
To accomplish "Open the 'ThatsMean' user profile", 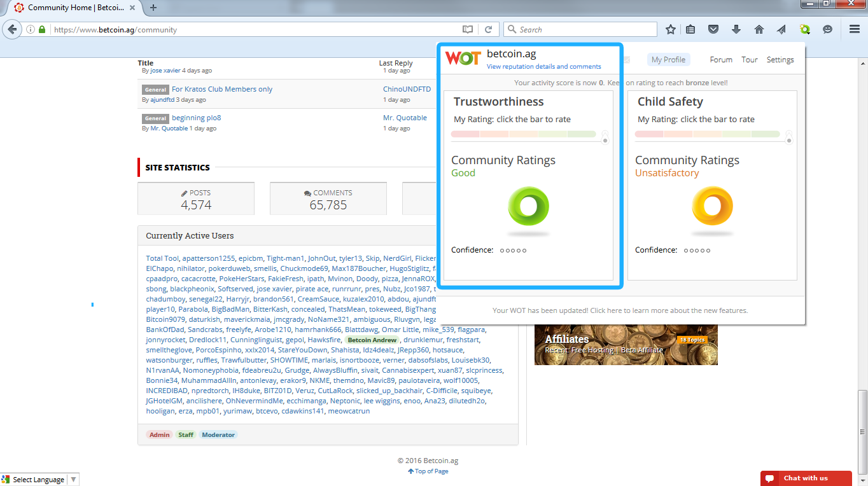I will (347, 309).
